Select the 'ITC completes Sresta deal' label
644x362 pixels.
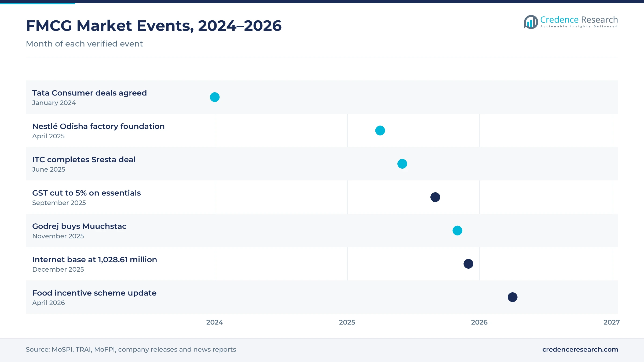(84, 160)
